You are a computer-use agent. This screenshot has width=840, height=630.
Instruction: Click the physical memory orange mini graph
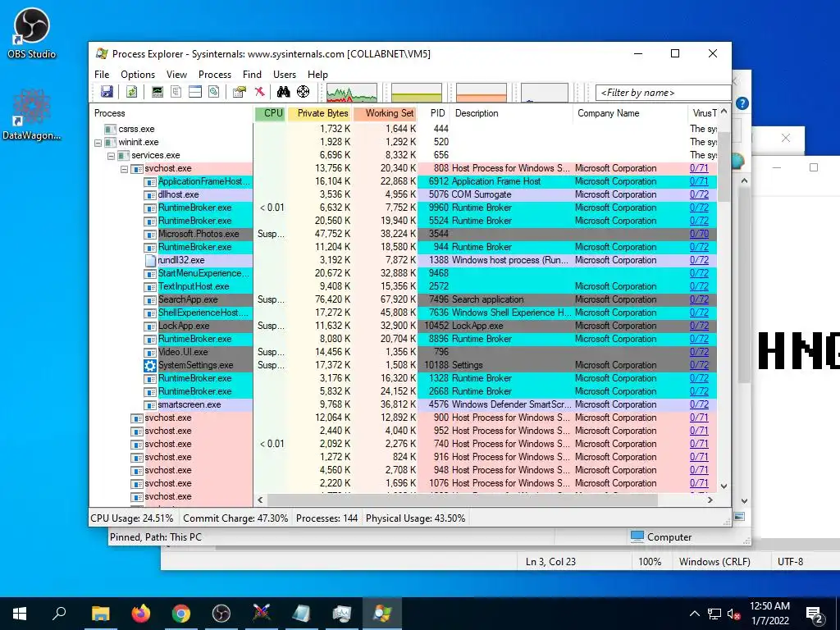coord(481,93)
